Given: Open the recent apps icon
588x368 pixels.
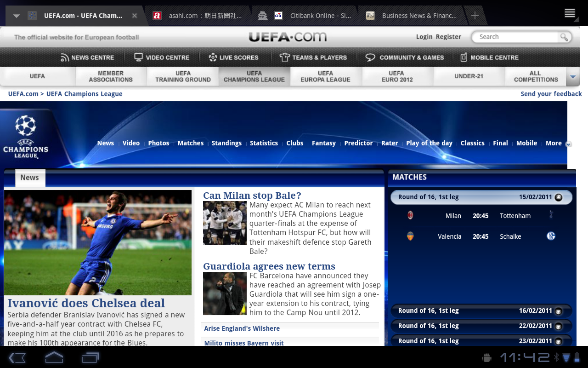Looking at the screenshot, I should point(90,357).
